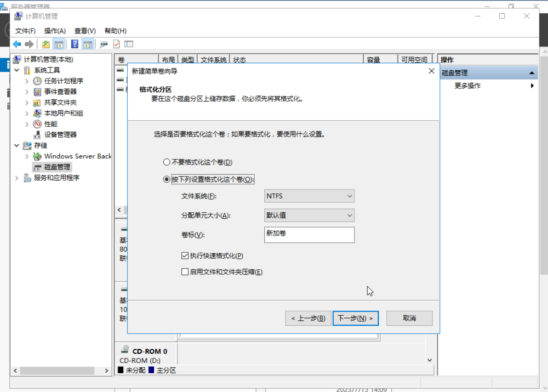548x392 pixels.
Task: Enable file and folder compression checkbox
Action: point(185,272)
